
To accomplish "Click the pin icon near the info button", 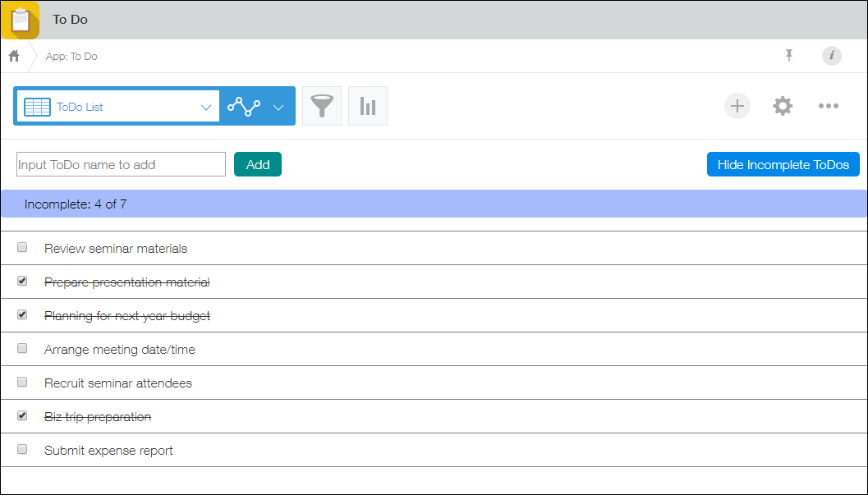I will [789, 56].
